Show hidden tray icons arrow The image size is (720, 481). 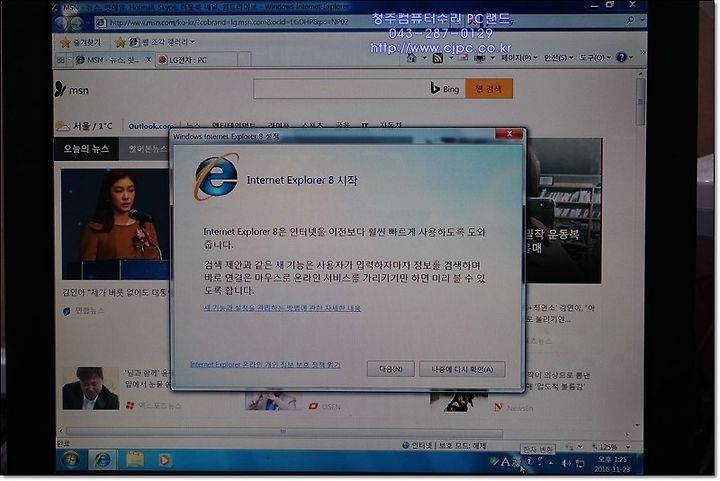tap(551, 463)
